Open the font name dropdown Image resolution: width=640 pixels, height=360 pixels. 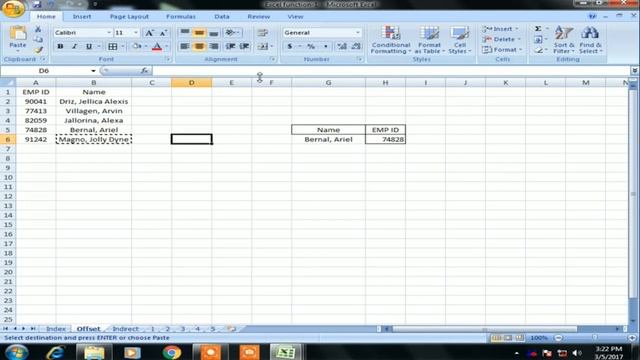[109, 33]
